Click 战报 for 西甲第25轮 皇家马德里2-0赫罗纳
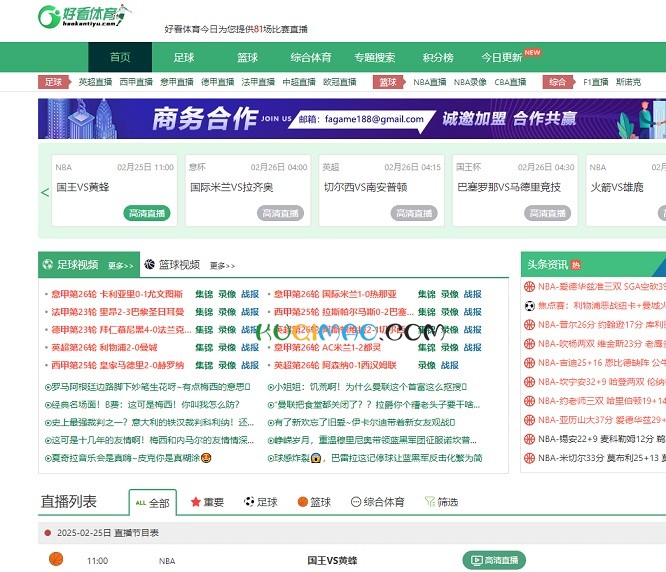This screenshot has height=572, width=666. pos(250,365)
